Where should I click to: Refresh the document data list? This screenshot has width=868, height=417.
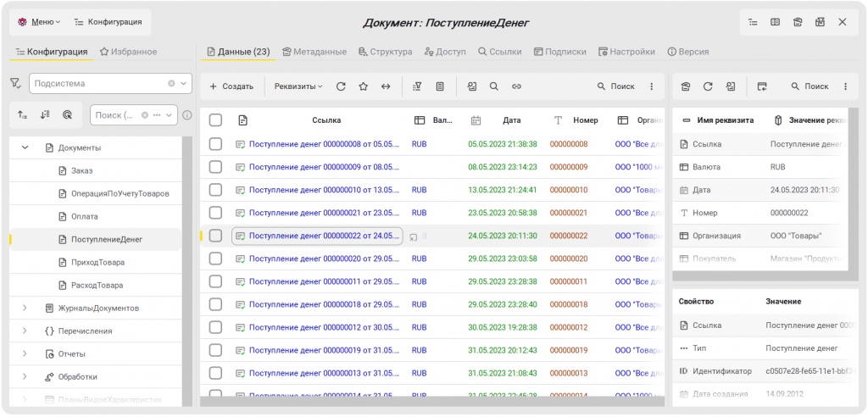(x=341, y=86)
